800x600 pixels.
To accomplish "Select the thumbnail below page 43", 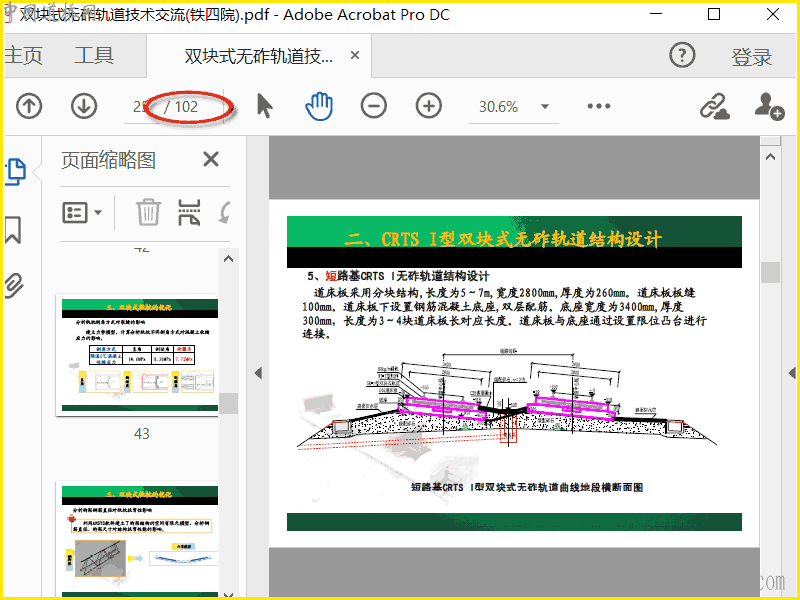I will point(137,539).
